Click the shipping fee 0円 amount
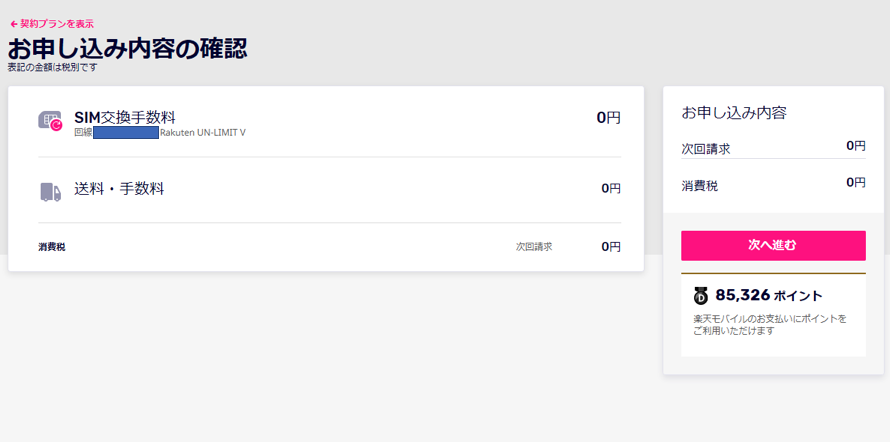The height and width of the screenshot is (442, 890). 611,188
